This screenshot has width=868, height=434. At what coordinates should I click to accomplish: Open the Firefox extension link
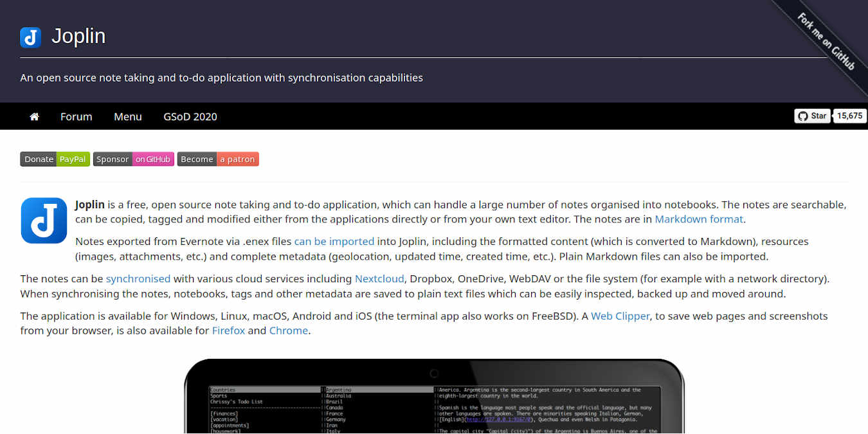pyautogui.click(x=228, y=331)
